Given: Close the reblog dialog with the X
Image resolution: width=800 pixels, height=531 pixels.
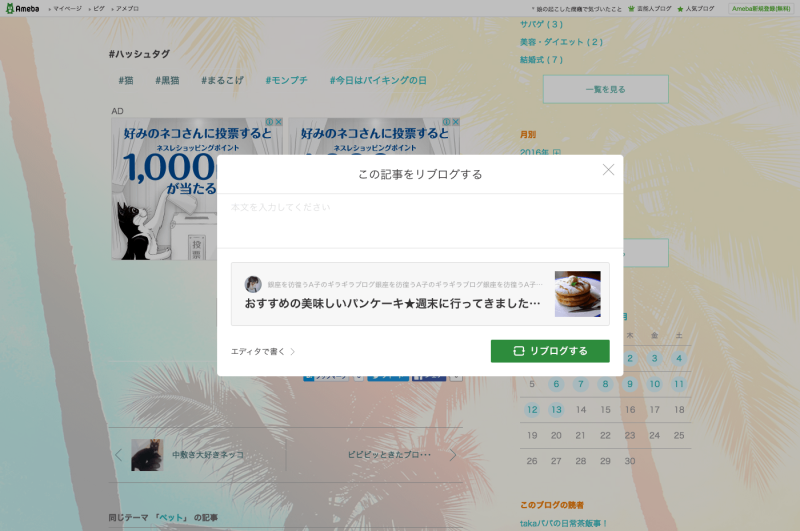Looking at the screenshot, I should point(608,169).
